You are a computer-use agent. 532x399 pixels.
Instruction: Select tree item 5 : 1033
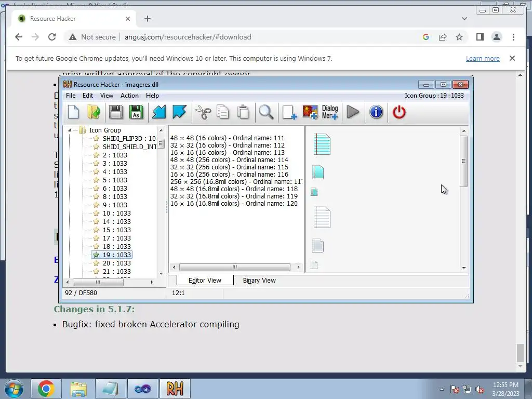[115, 180]
